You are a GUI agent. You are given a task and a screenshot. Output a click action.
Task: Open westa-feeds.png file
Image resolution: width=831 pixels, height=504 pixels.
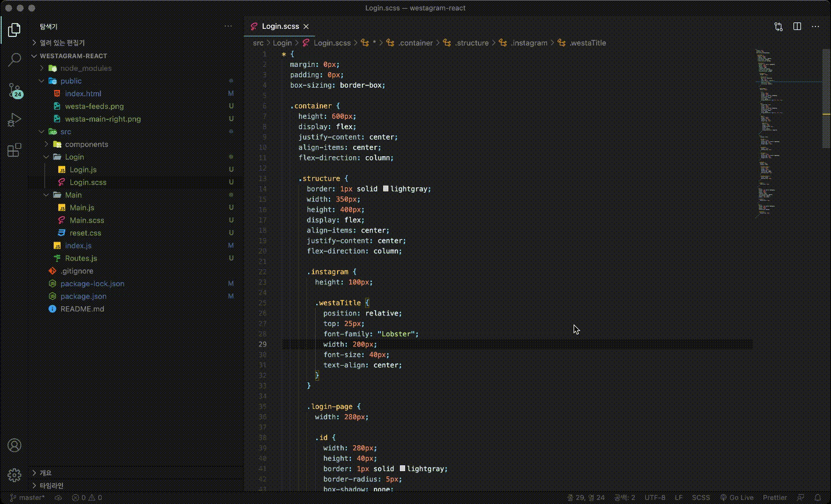pyautogui.click(x=136, y=106)
